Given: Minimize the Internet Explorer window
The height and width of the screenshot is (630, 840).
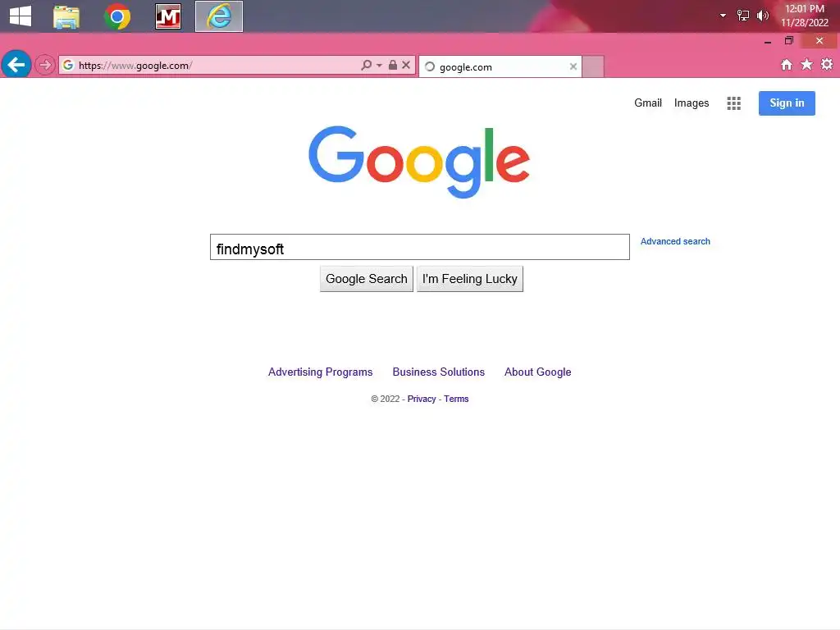Looking at the screenshot, I should tap(768, 41).
